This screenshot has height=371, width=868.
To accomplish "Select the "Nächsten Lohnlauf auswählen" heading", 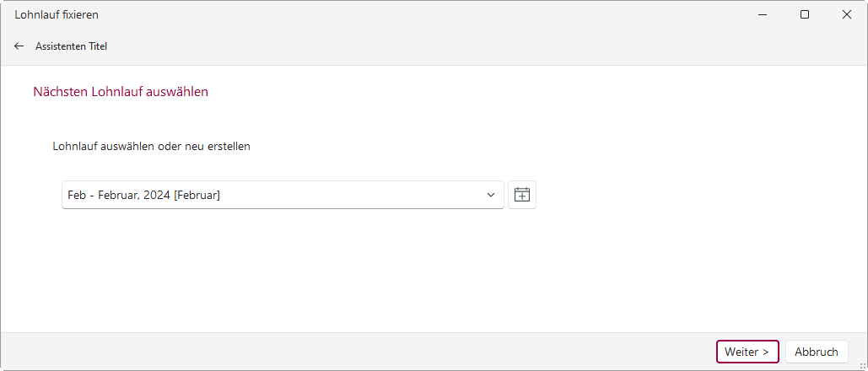I will click(x=121, y=92).
